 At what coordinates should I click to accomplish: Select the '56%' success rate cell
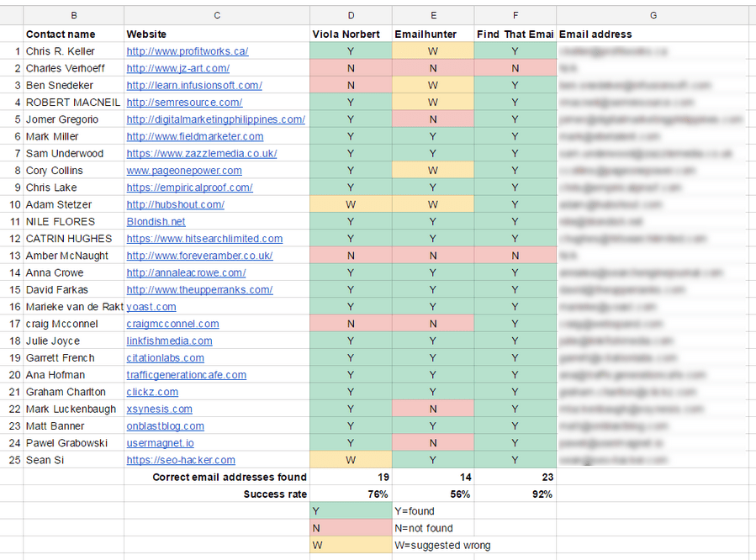[x=433, y=494]
